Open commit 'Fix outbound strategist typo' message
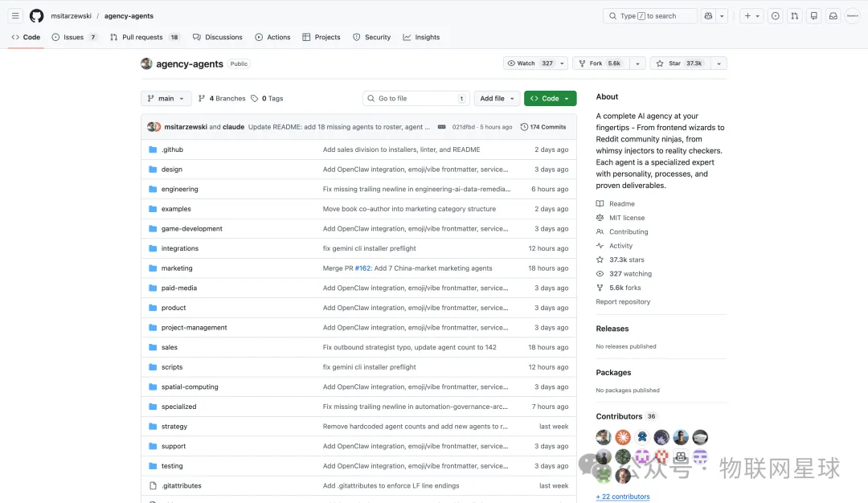The image size is (868, 503). pyautogui.click(x=409, y=347)
